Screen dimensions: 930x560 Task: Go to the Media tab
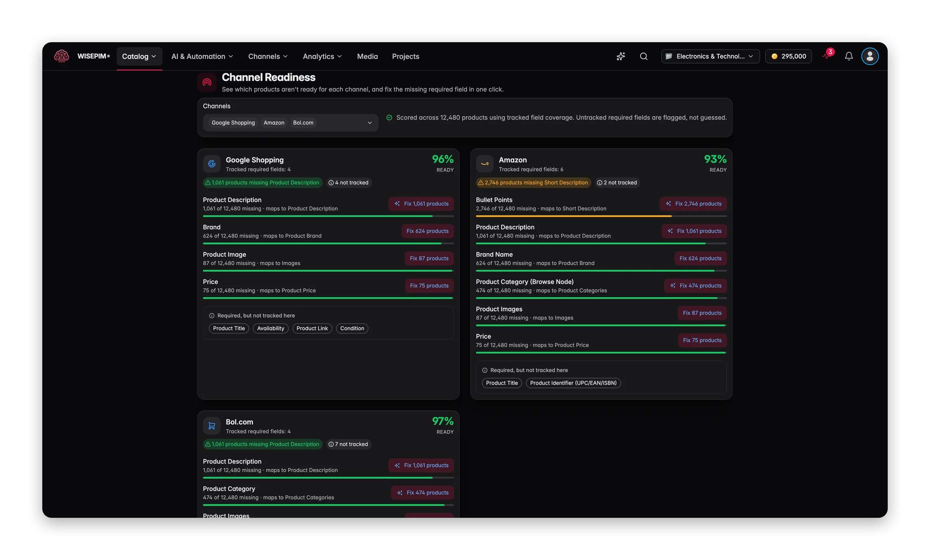click(x=367, y=56)
